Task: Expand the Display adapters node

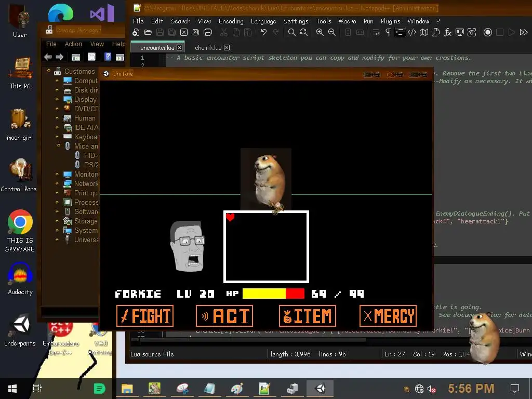Action: [x=57, y=99]
